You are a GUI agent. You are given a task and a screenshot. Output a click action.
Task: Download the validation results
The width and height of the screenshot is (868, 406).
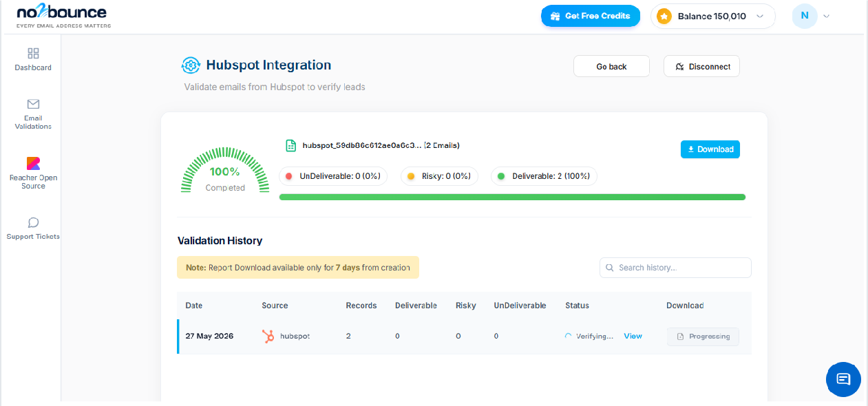click(710, 149)
